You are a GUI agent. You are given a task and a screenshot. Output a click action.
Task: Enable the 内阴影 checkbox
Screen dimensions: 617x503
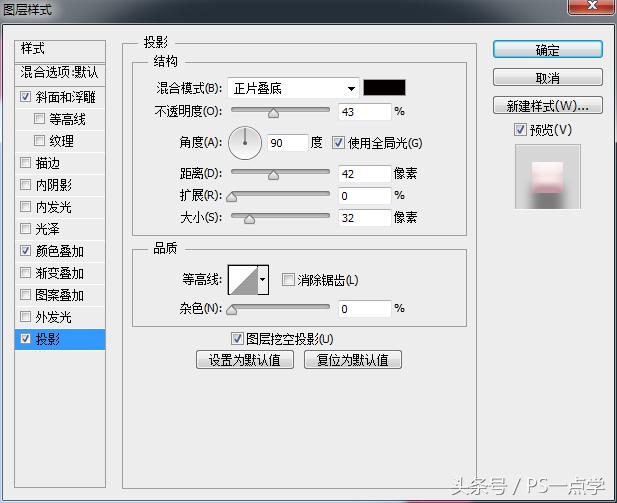[x=26, y=184]
